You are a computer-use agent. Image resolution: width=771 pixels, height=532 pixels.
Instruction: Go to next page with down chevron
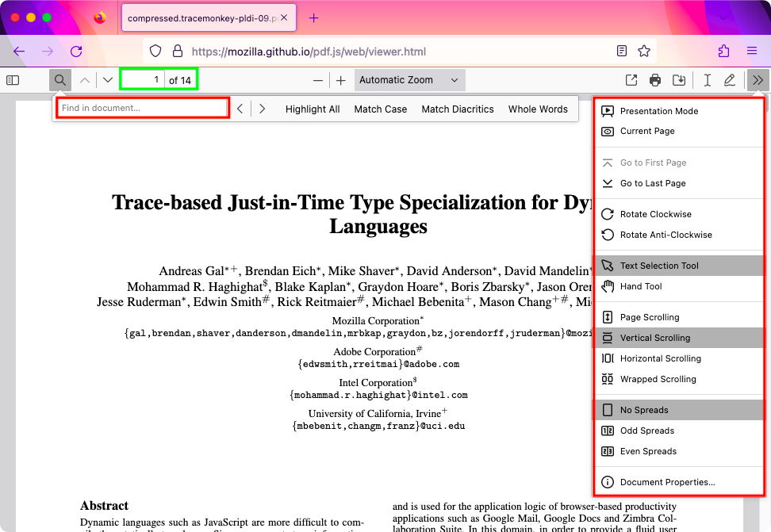pos(107,79)
